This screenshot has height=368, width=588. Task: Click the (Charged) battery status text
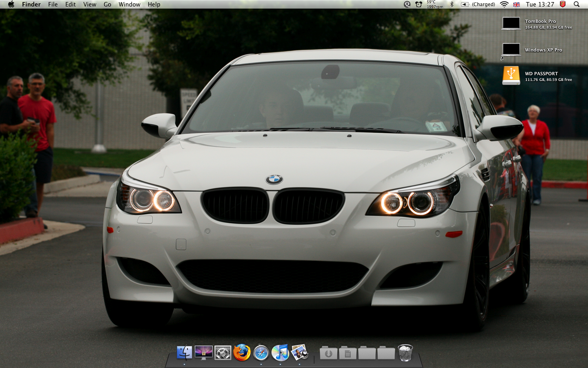[x=483, y=4]
